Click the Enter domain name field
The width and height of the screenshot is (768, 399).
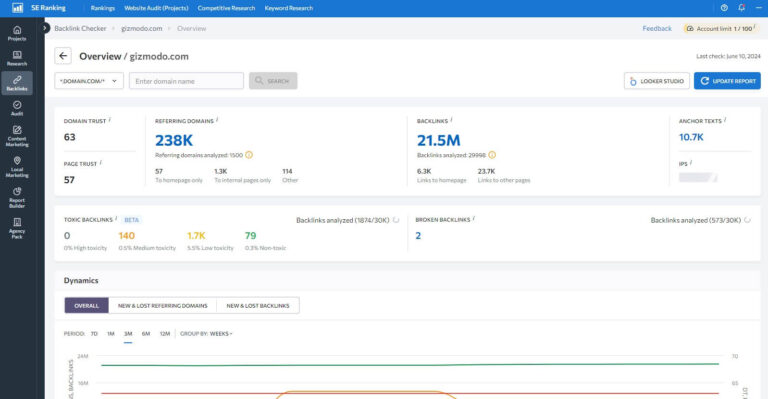186,81
